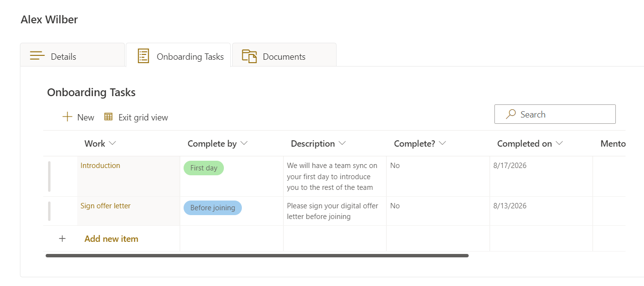Click the Details tab lines icon
This screenshot has height=286, width=644.
pyautogui.click(x=37, y=56)
